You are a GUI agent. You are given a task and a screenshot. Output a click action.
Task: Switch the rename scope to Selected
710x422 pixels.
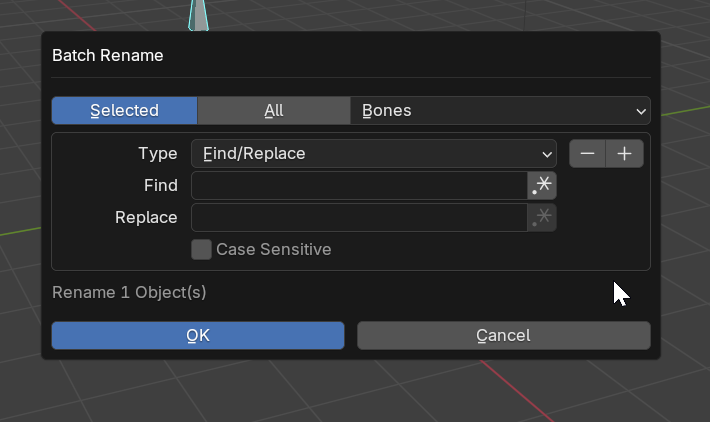coord(125,110)
